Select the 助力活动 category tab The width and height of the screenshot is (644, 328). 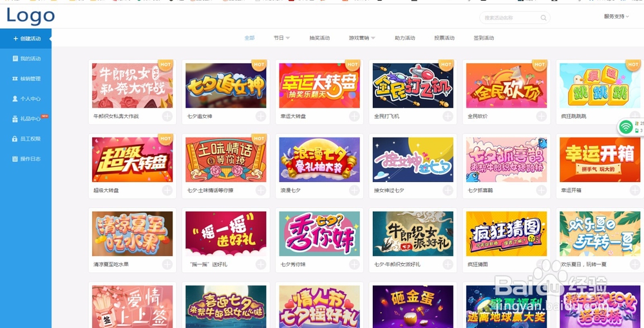(405, 38)
